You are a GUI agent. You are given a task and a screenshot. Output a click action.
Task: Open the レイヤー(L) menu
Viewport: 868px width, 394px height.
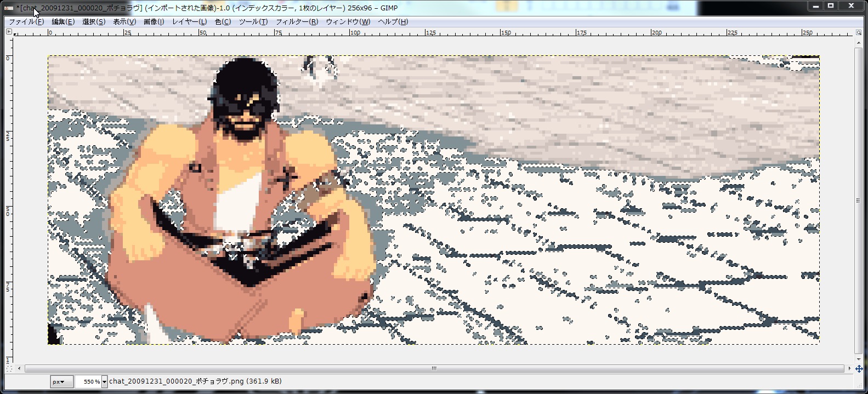(189, 22)
